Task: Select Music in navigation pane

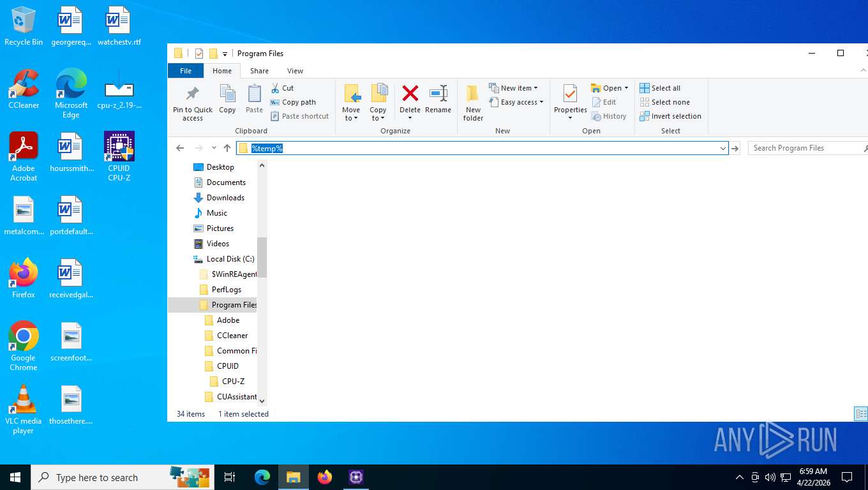Action: pos(216,213)
